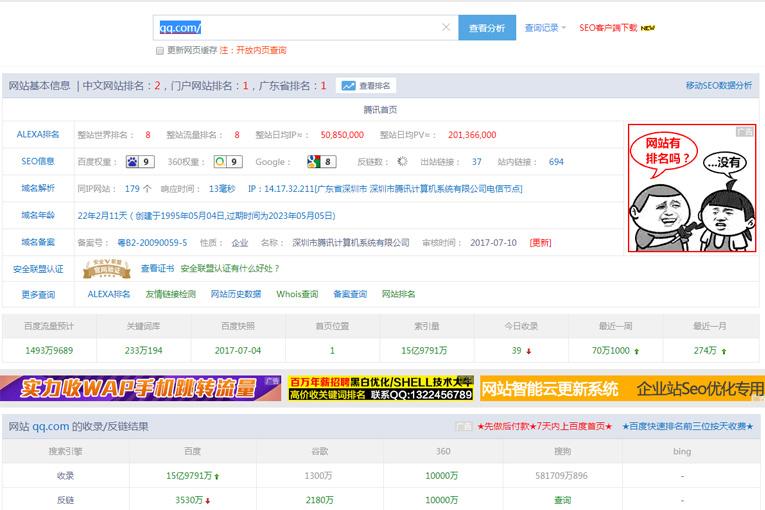Click the ALEXA排名 row label

[38, 134]
